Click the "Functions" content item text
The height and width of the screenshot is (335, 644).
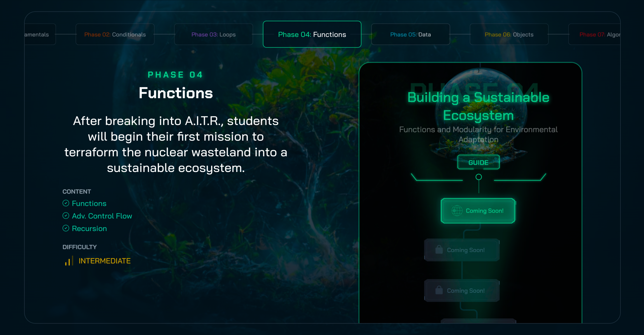pyautogui.click(x=89, y=204)
